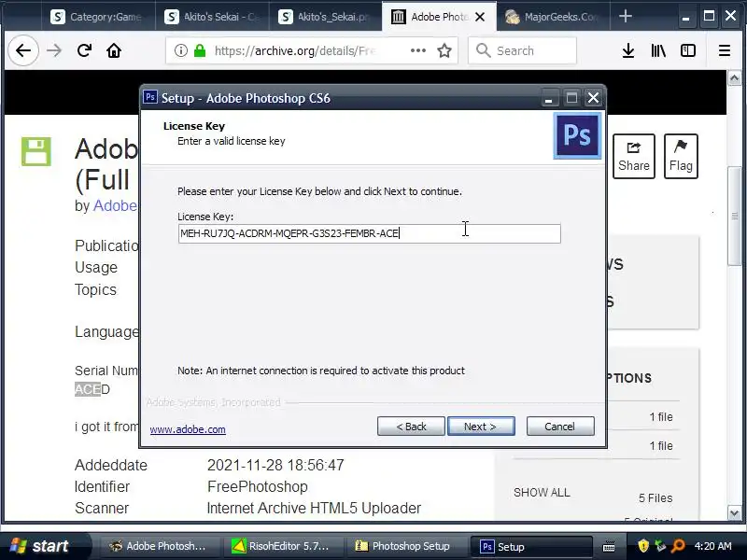Click the Share button on archive page

pyautogui.click(x=634, y=156)
